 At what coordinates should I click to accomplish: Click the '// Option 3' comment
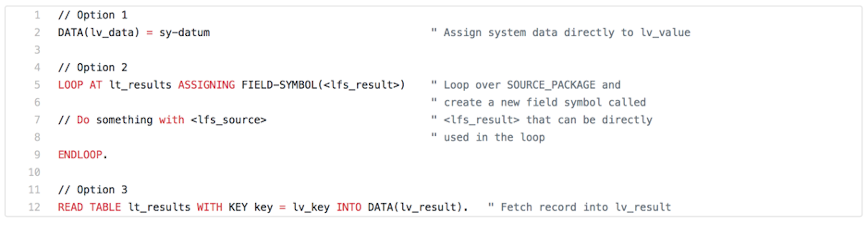coord(93,190)
